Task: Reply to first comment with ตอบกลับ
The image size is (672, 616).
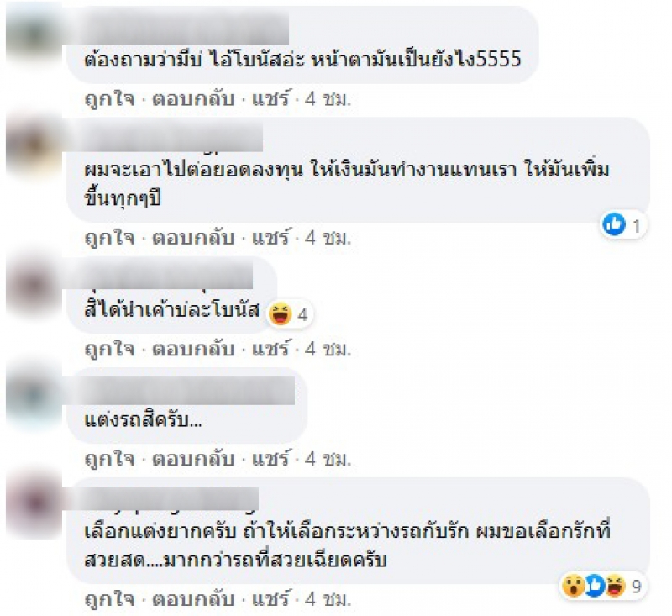Action: coord(194,99)
